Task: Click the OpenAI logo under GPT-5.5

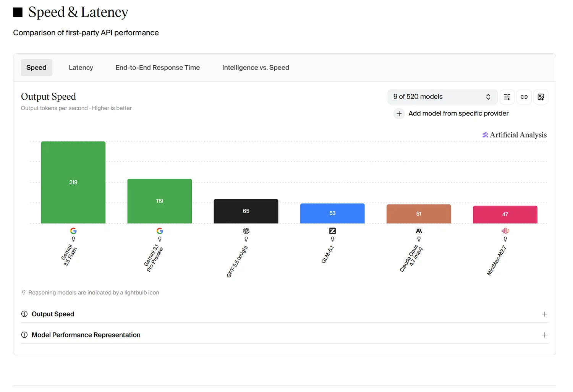Action: (x=246, y=231)
